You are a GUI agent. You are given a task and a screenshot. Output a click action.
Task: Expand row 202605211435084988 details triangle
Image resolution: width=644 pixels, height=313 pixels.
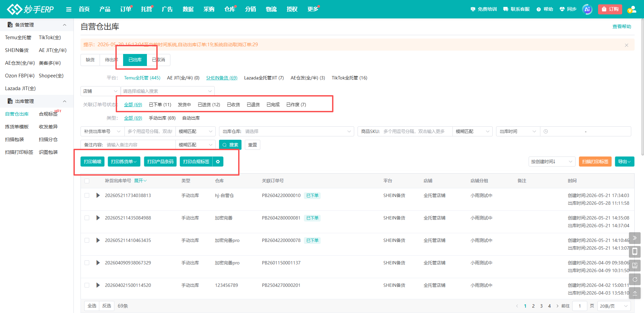point(98,218)
